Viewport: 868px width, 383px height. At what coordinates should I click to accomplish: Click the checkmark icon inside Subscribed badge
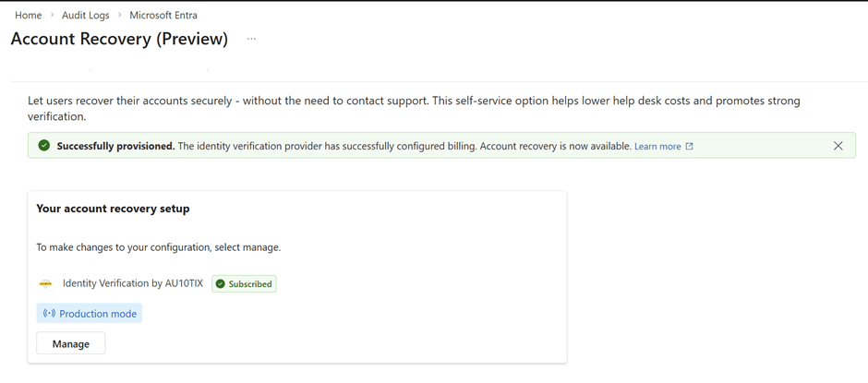pyautogui.click(x=221, y=284)
